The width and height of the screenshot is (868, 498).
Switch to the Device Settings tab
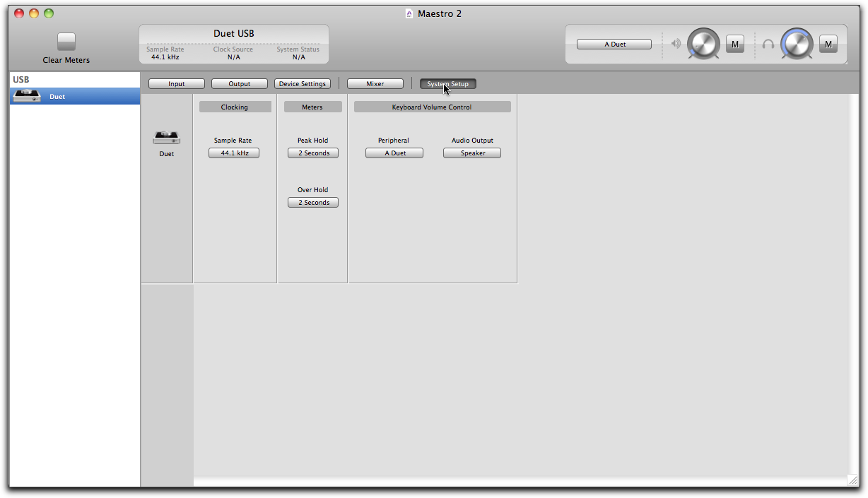click(x=303, y=84)
